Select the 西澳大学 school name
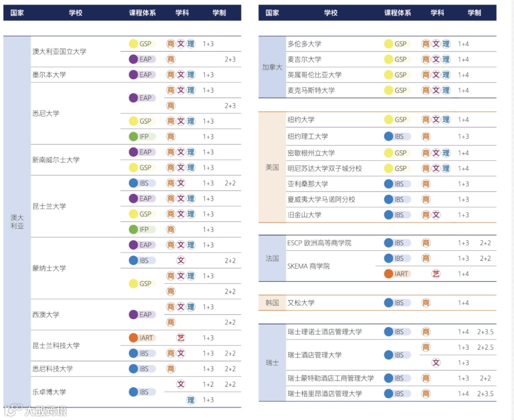 (46, 314)
